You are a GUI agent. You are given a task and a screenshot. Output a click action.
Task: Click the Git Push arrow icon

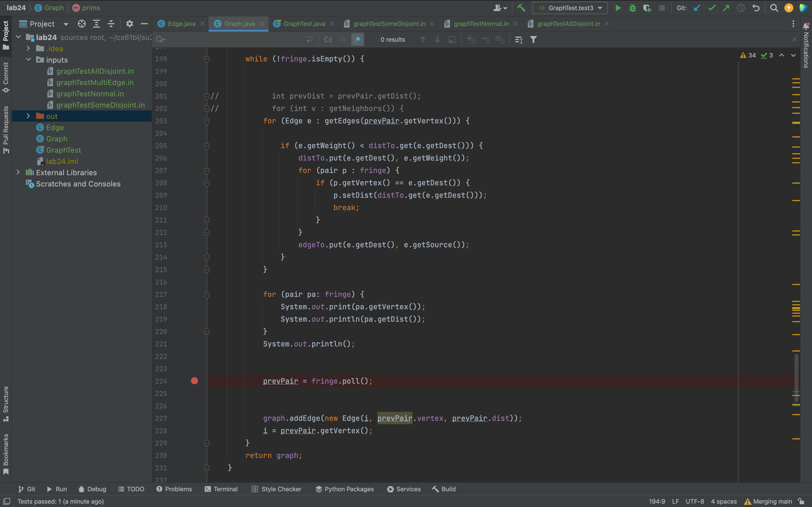tap(726, 8)
